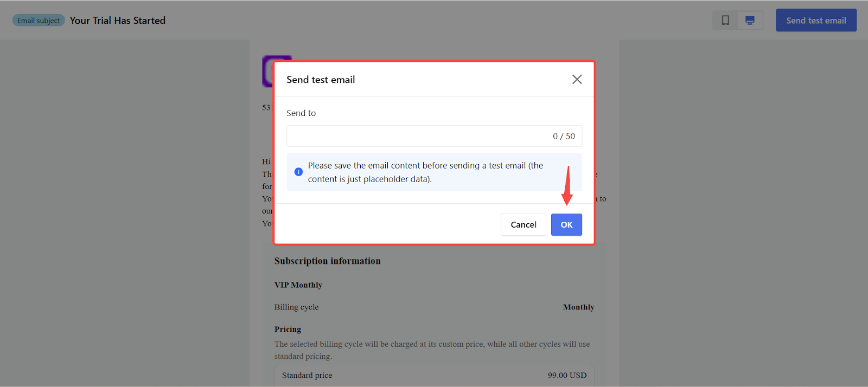The image size is (868, 387).
Task: Switch to desktop preview icon
Action: tap(750, 21)
